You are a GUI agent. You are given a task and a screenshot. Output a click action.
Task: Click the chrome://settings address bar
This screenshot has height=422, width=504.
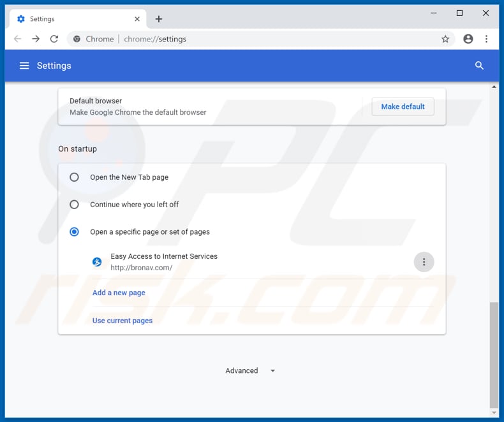[x=255, y=39]
